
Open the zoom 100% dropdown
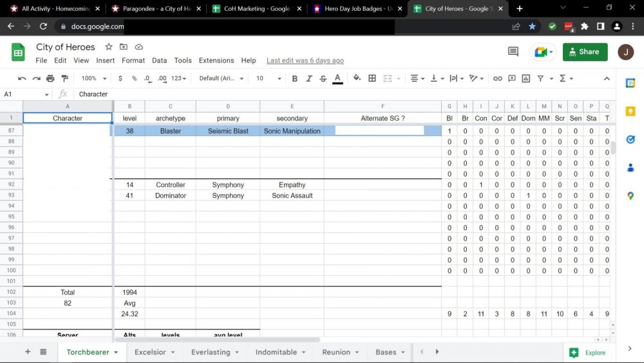tap(93, 78)
